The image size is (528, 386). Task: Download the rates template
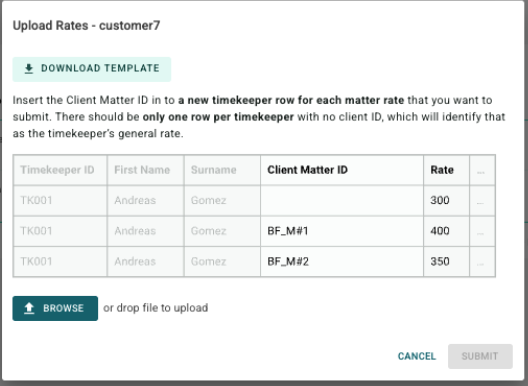92,69
